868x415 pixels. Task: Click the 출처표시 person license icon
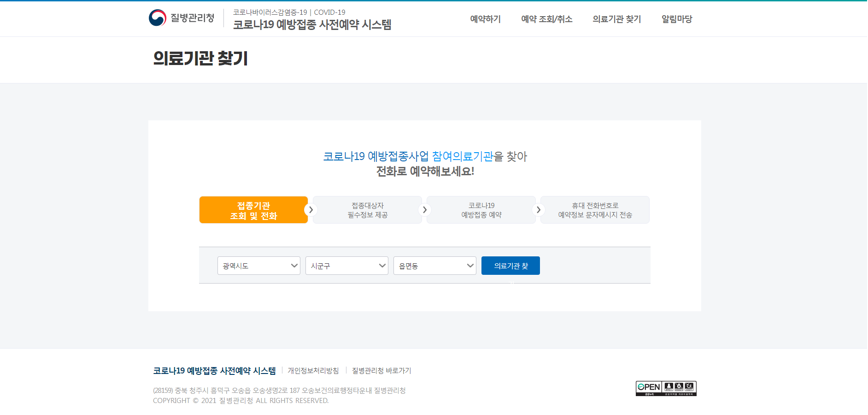point(669,386)
